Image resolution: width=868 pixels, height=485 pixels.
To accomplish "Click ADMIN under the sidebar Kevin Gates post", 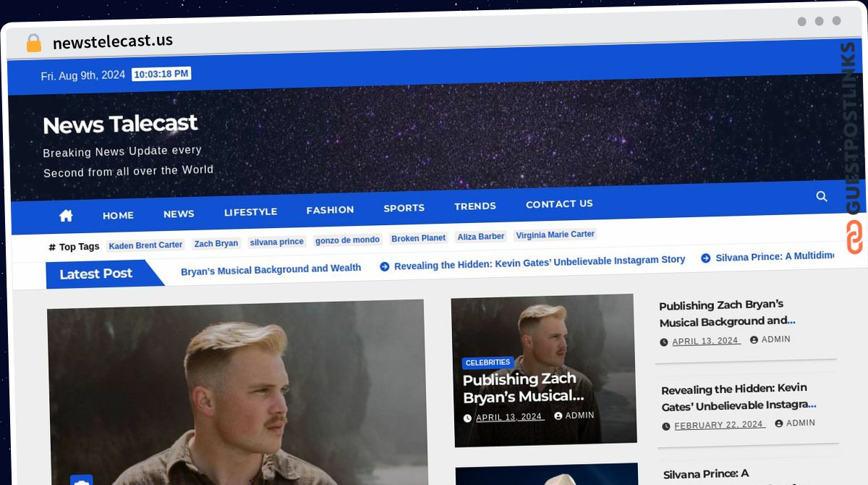I will pyautogui.click(x=801, y=423).
